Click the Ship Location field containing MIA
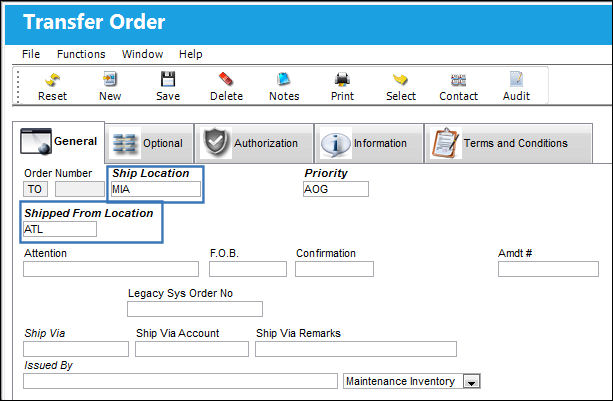Screen dimensions: 613x401 click(156, 189)
